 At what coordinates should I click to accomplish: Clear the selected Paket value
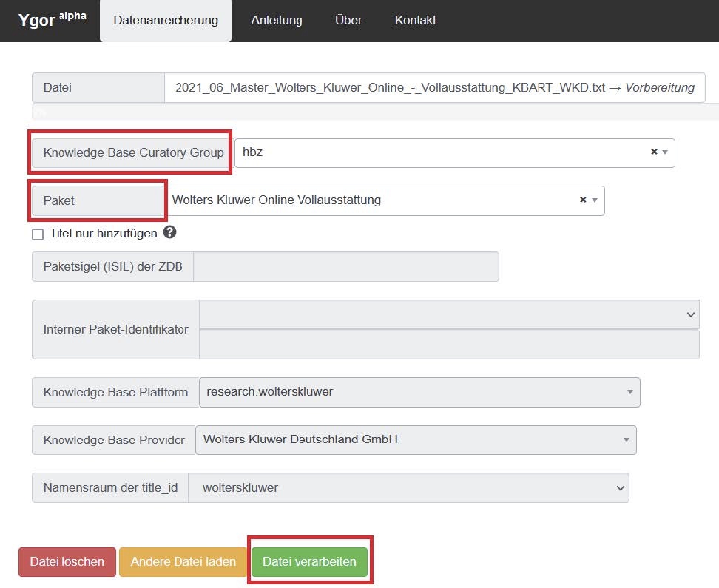pyautogui.click(x=583, y=200)
